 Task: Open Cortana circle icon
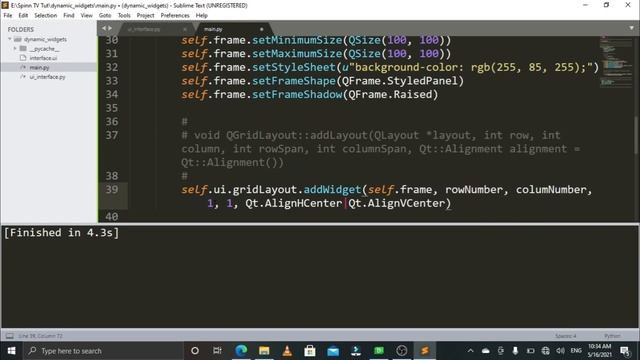[195, 351]
